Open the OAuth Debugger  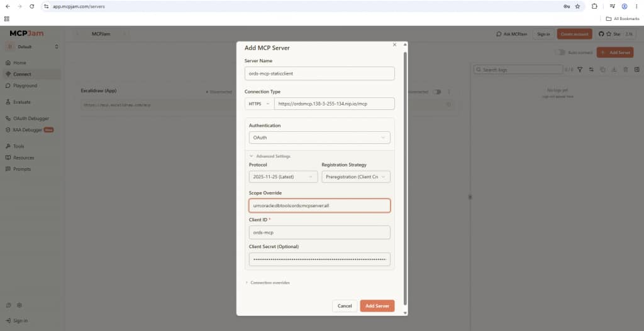click(31, 119)
